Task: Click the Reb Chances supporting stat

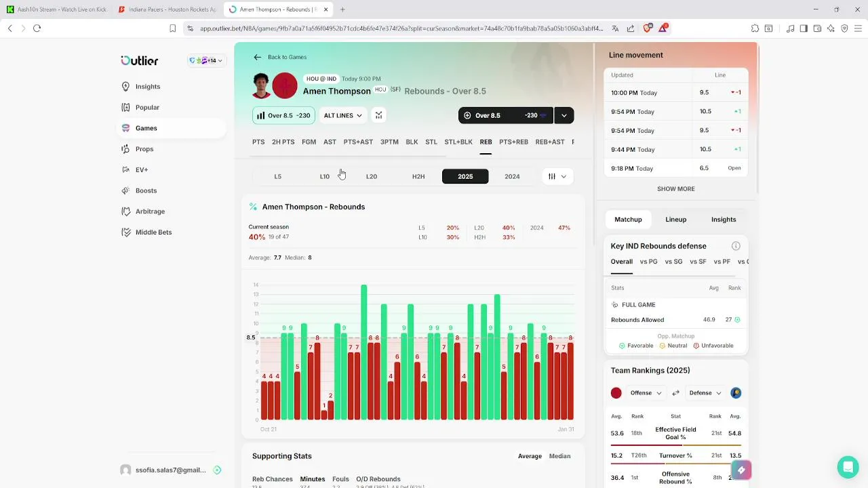Action: tap(273, 479)
